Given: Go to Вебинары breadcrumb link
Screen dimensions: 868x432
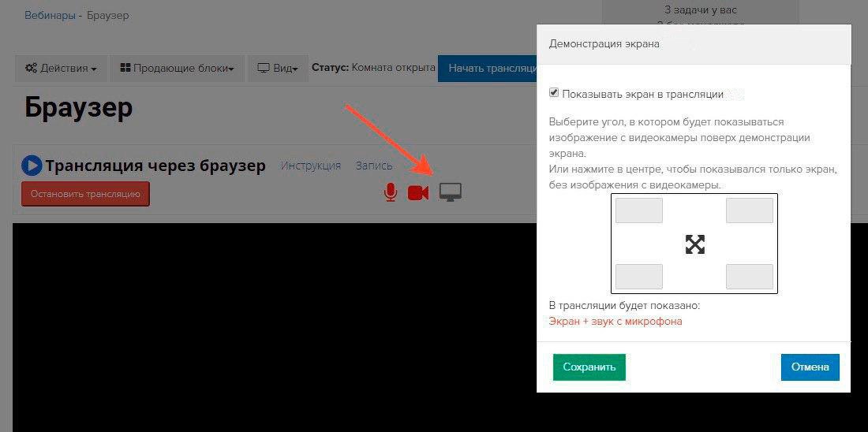Looking at the screenshot, I should pos(50,16).
